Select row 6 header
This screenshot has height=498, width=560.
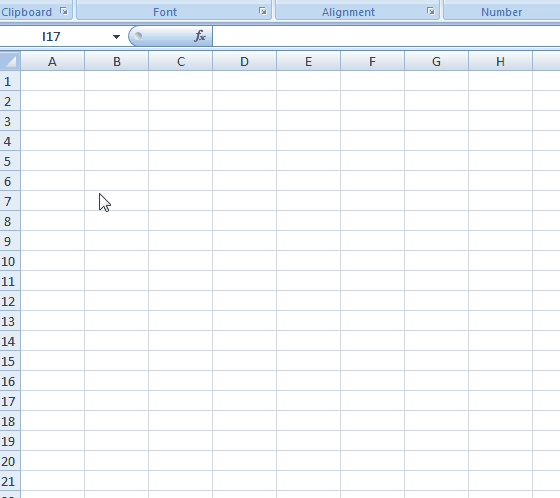tap(10, 181)
